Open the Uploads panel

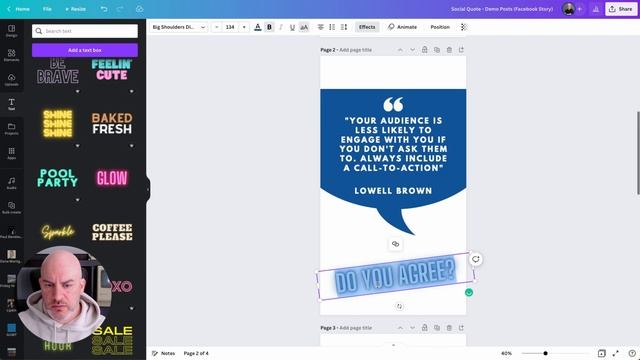(11, 80)
